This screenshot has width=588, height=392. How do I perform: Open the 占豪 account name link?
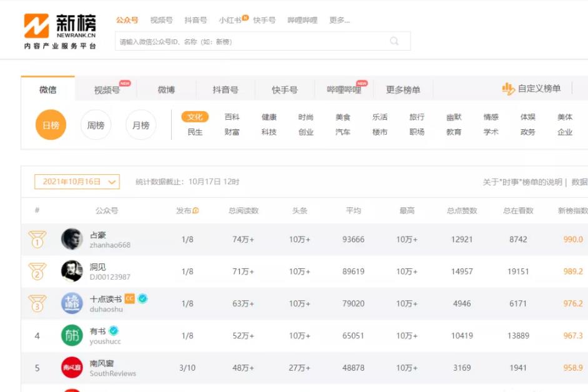pyautogui.click(x=98, y=235)
